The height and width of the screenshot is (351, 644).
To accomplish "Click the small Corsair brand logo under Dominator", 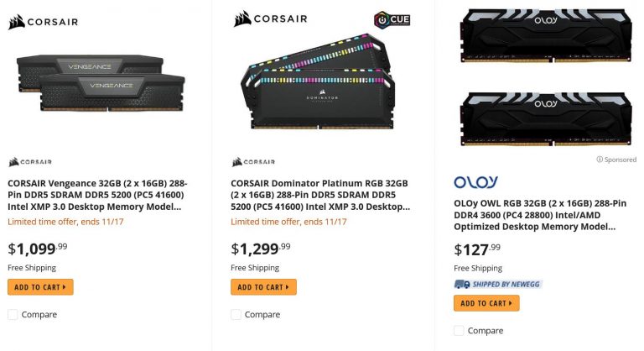I will (x=253, y=162).
